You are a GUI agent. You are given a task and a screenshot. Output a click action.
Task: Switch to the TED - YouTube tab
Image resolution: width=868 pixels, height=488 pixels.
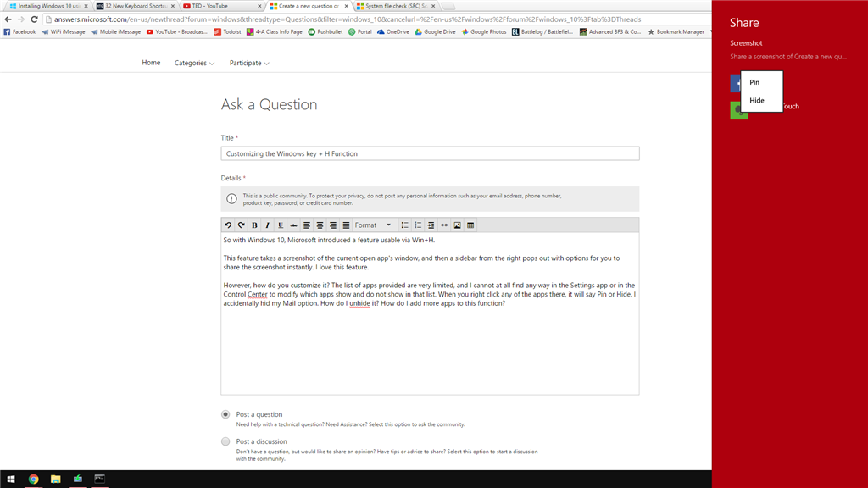click(222, 6)
